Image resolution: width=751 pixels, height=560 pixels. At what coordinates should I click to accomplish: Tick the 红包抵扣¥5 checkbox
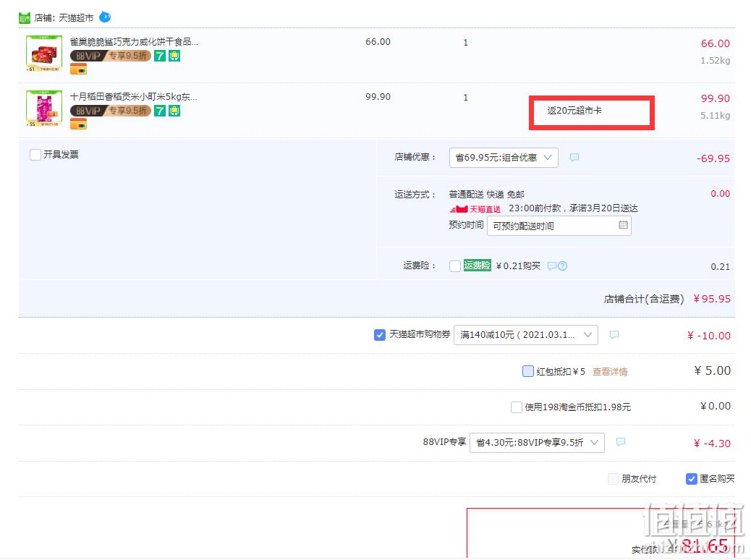(x=528, y=371)
